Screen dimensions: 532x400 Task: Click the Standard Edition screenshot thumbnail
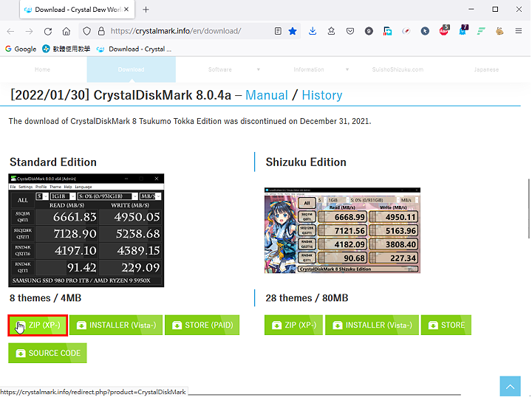(x=86, y=230)
